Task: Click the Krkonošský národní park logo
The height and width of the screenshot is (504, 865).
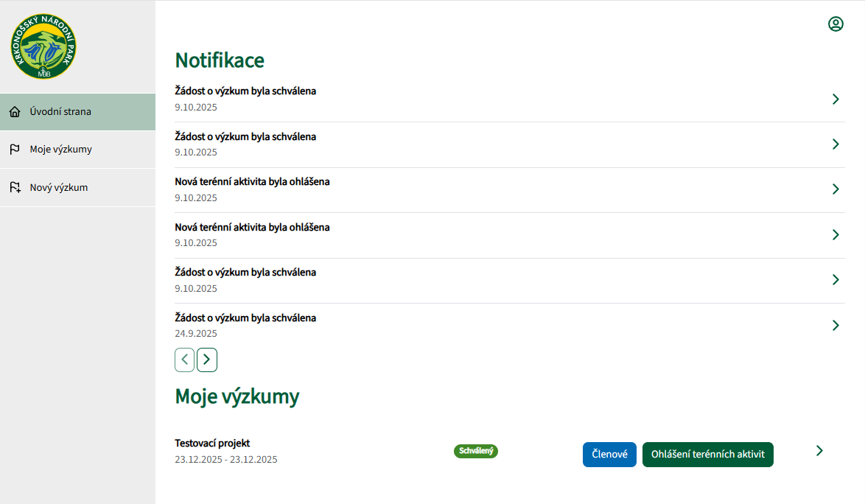Action: (x=43, y=46)
